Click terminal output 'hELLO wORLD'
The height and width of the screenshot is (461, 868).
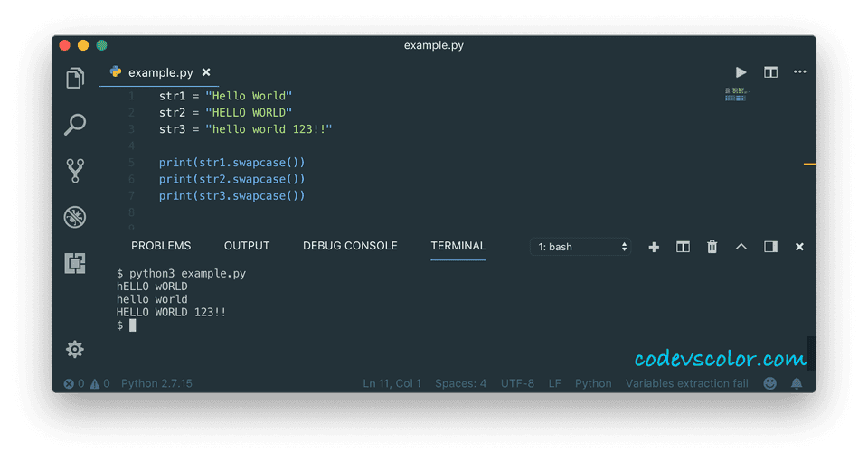tap(152, 287)
